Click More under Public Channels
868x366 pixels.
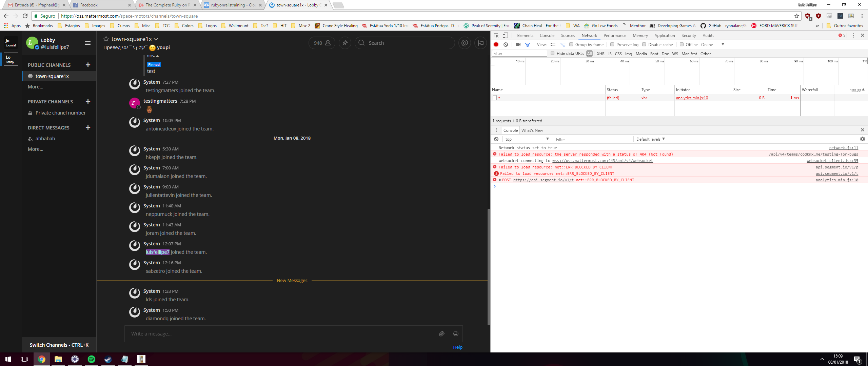(35, 87)
